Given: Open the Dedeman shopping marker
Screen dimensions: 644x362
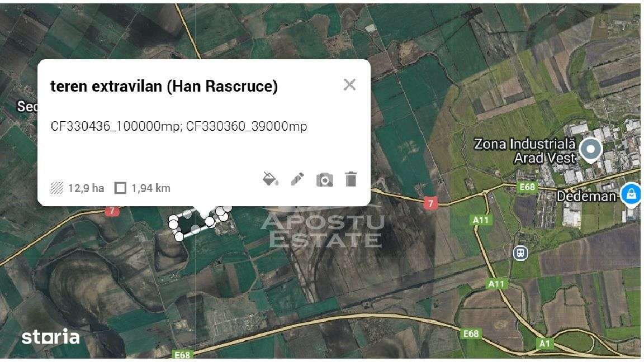Looking at the screenshot, I should coord(631,194).
